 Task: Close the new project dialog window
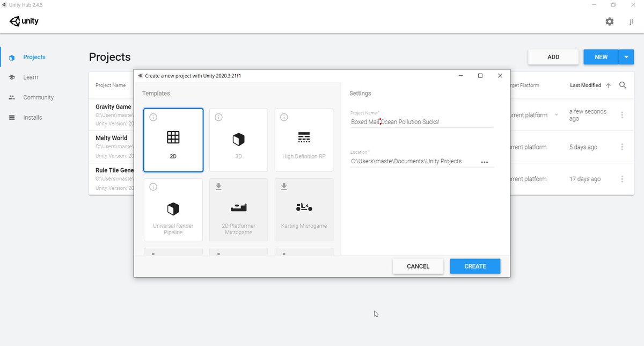coord(500,76)
